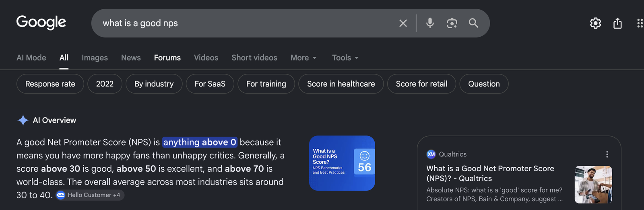Switch to AI Mode tab
Viewport: 644px width, 210px height.
click(31, 58)
